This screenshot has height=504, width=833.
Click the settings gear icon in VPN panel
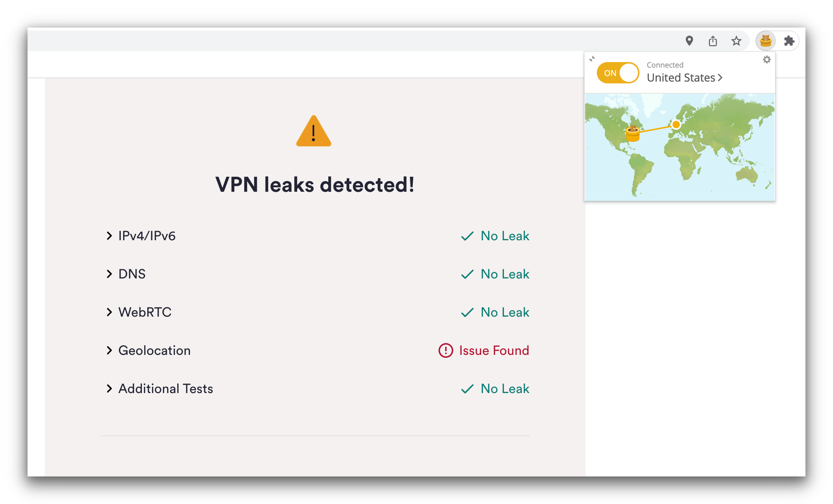[767, 60]
